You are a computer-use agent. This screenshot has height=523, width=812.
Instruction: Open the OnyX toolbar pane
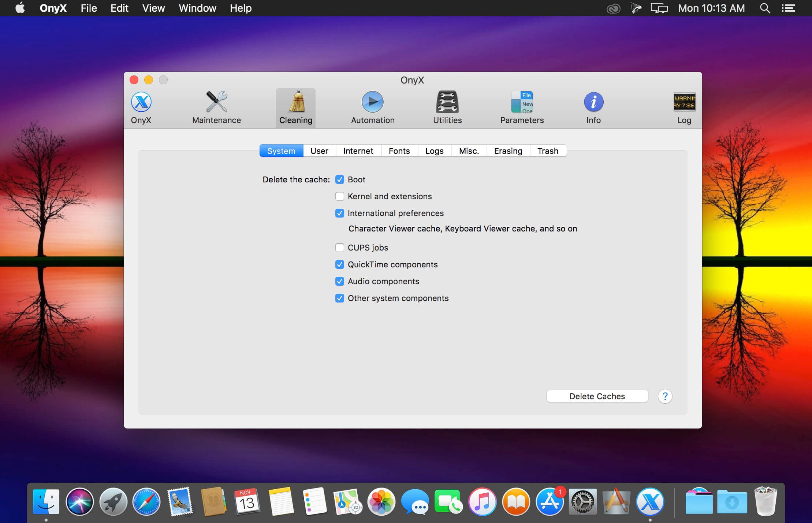coord(141,108)
